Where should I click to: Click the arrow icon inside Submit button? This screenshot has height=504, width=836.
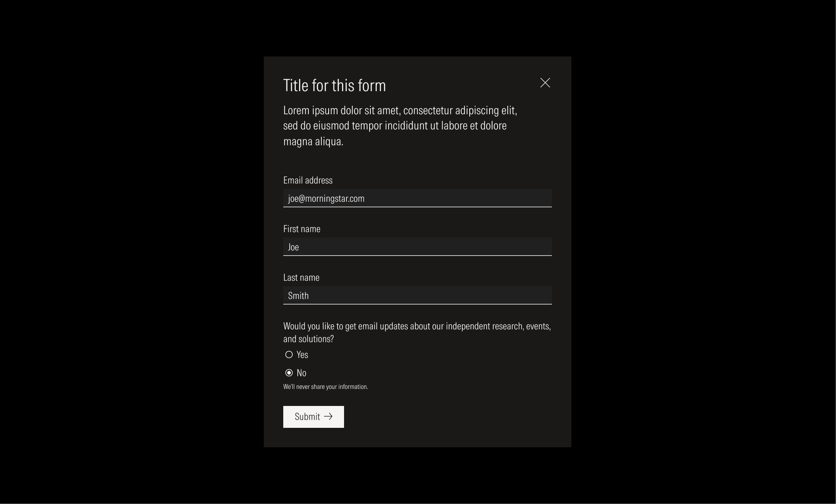tap(329, 416)
